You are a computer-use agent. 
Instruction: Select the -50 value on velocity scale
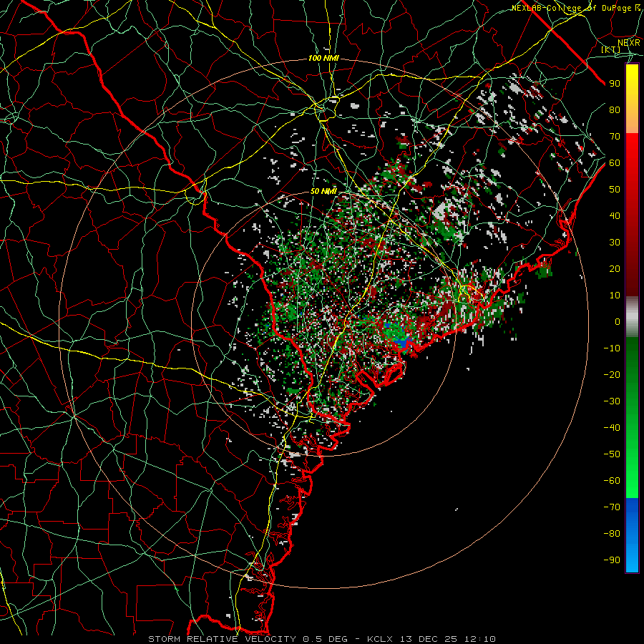click(612, 454)
